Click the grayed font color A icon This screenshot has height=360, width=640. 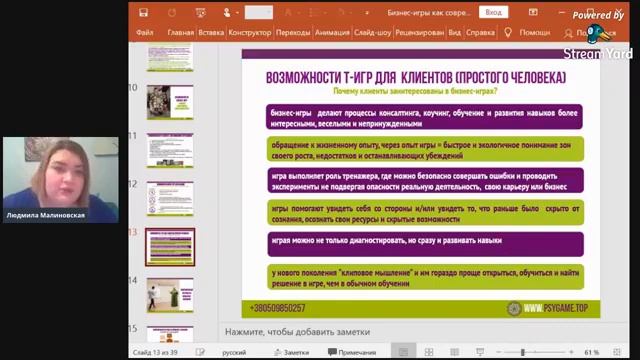288,13
